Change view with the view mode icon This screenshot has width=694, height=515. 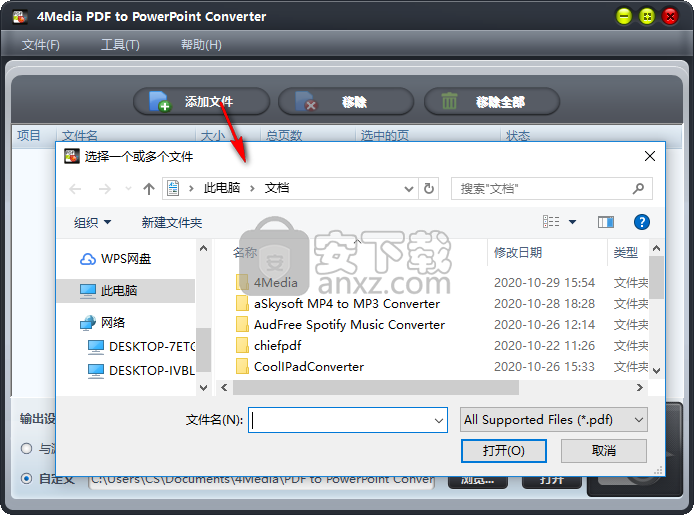point(551,222)
